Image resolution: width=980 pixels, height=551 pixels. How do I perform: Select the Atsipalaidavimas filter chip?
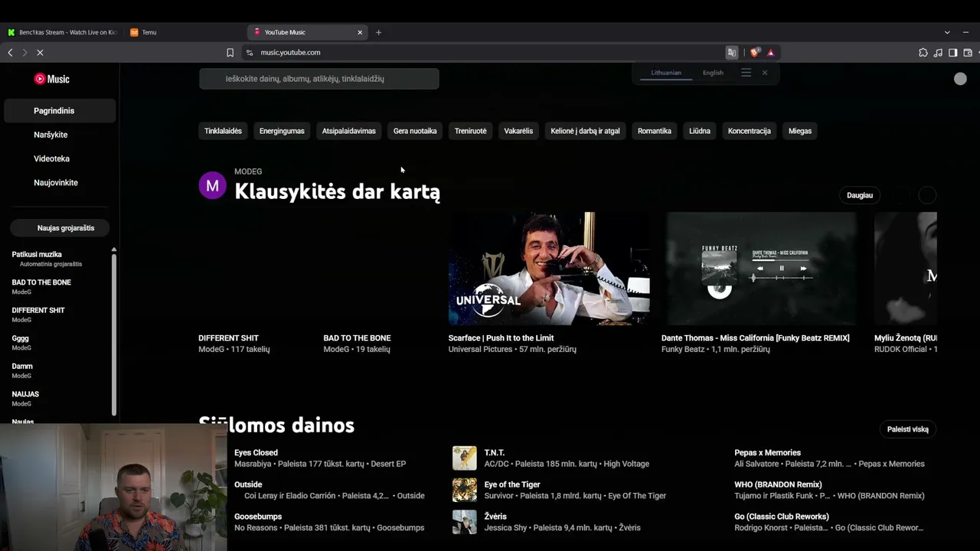[349, 131]
